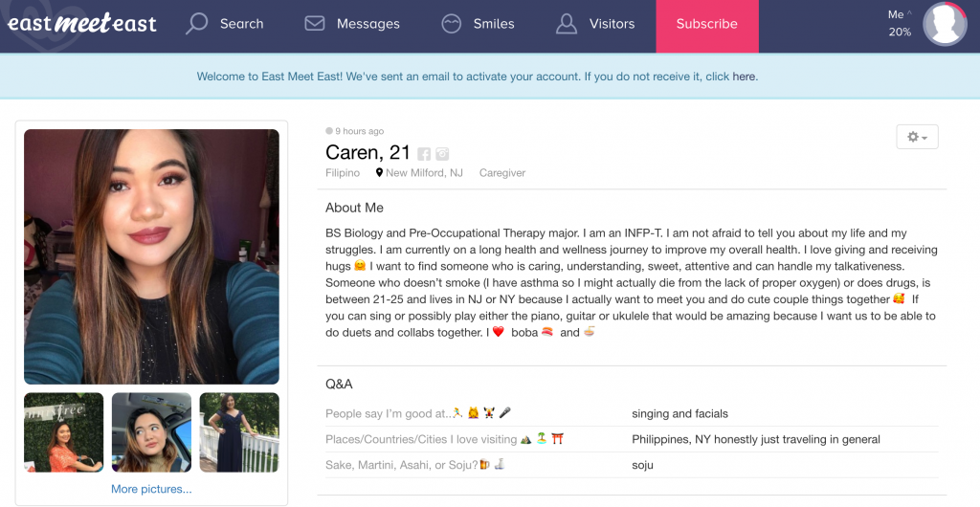980x507 pixels.
Task: Click the Instagram icon beside Caren's name
Action: [x=442, y=154]
